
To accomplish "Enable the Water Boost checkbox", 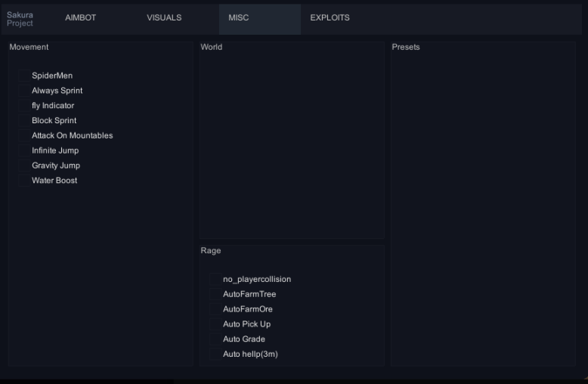I will pyautogui.click(x=24, y=181).
